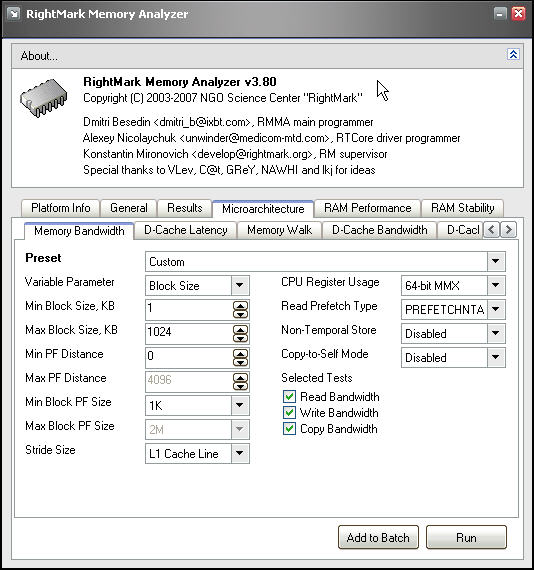Screen dimensions: 534x570
Task: Increase Max Block Size with up arrow
Action: 240,329
